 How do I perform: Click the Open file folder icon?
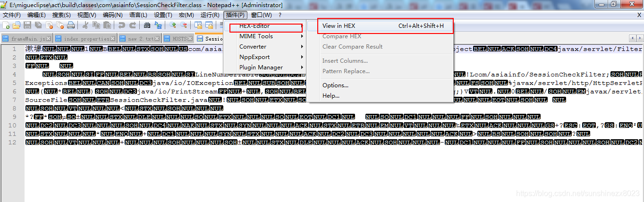click(x=17, y=25)
